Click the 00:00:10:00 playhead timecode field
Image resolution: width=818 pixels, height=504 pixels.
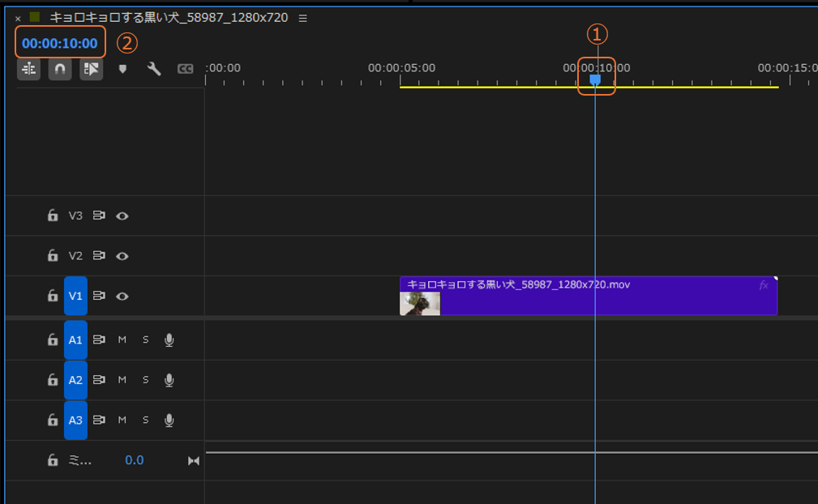pos(60,43)
